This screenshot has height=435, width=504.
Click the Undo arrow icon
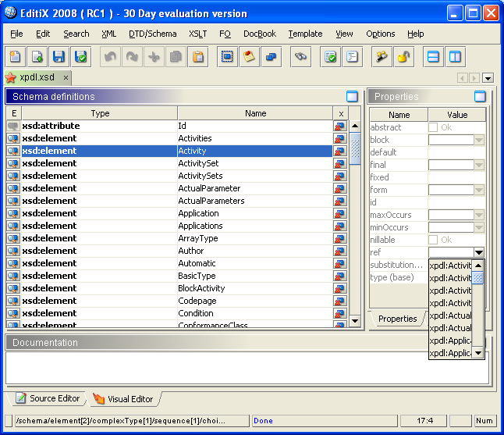(x=110, y=57)
